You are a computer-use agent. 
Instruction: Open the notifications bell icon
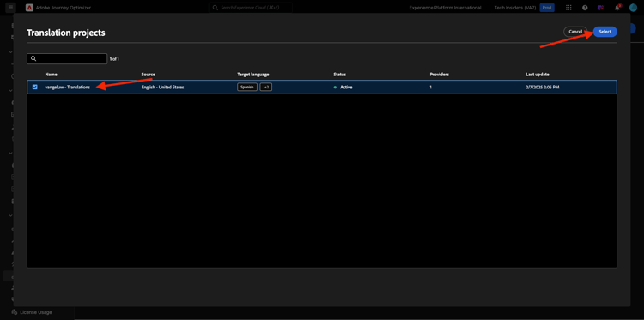pos(617,8)
